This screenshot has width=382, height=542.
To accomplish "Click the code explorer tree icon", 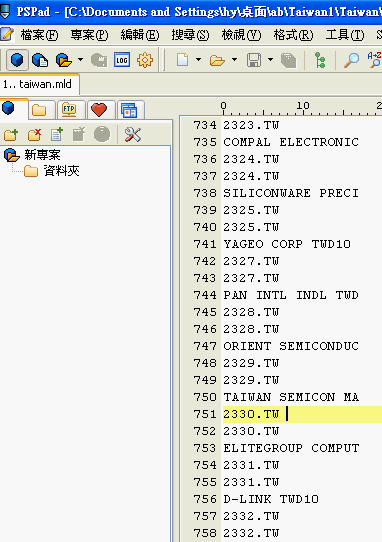I will coord(320,60).
